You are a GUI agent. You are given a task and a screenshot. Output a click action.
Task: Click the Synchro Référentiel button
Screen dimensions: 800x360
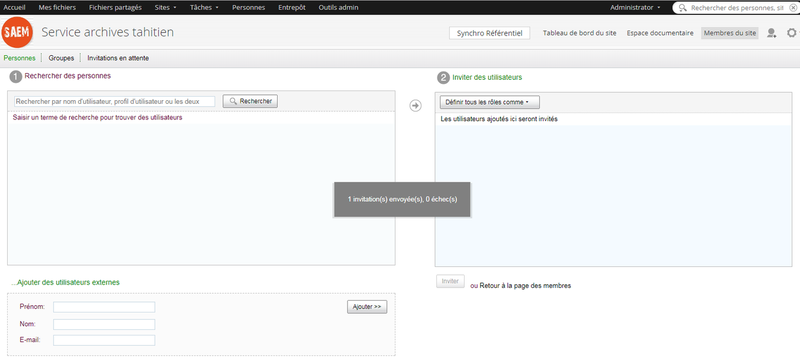[489, 33]
